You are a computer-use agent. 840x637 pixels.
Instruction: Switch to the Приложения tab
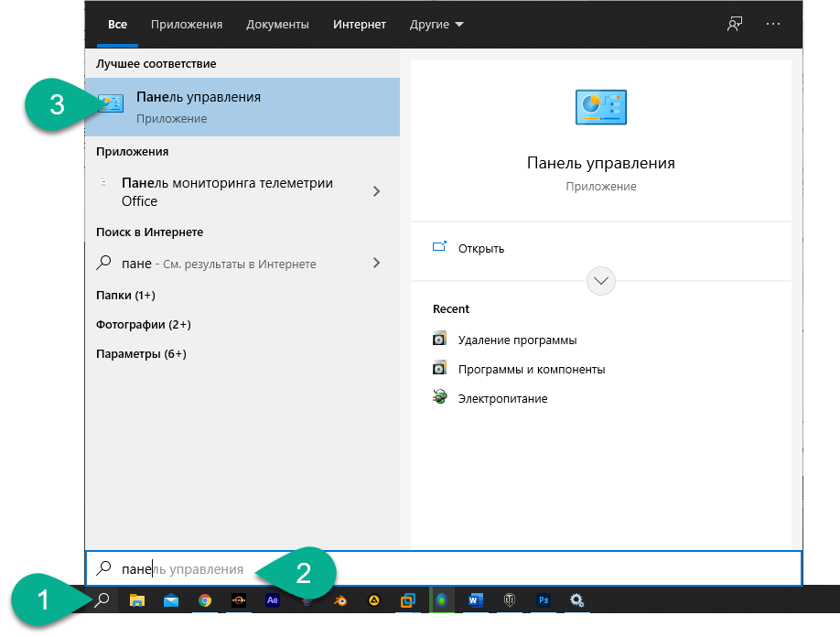click(187, 24)
